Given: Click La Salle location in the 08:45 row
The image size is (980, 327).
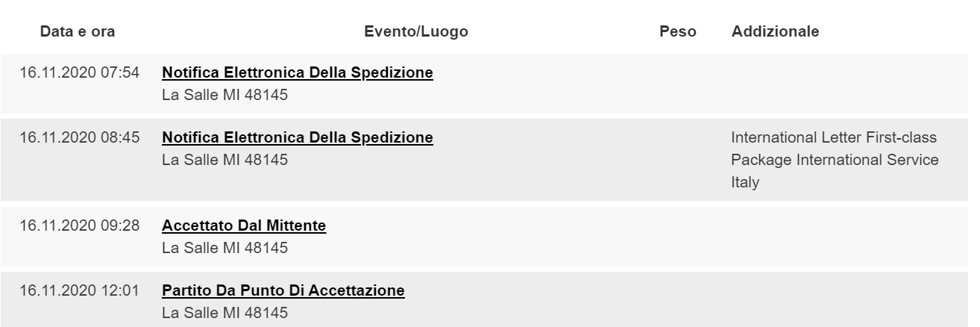Looking at the screenshot, I should [x=224, y=159].
